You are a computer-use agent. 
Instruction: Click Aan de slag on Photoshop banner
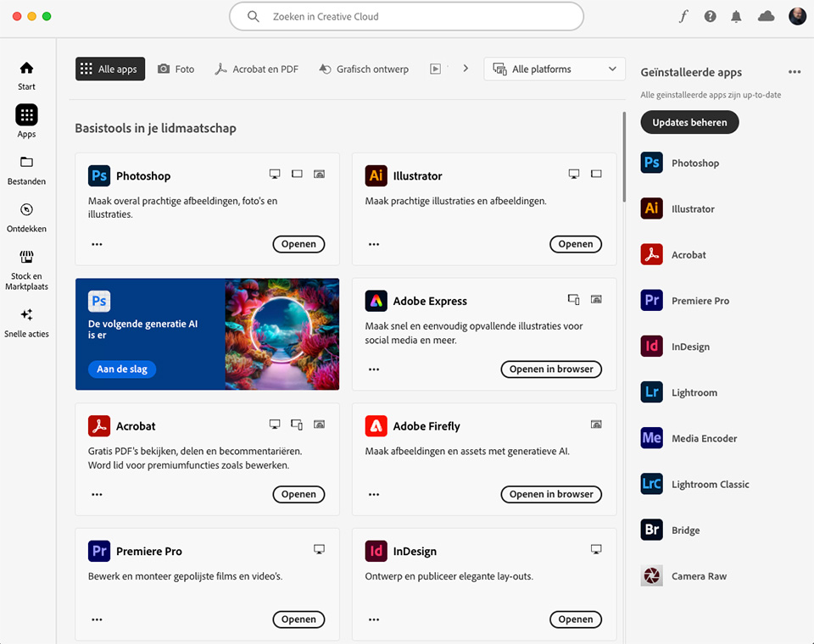122,369
